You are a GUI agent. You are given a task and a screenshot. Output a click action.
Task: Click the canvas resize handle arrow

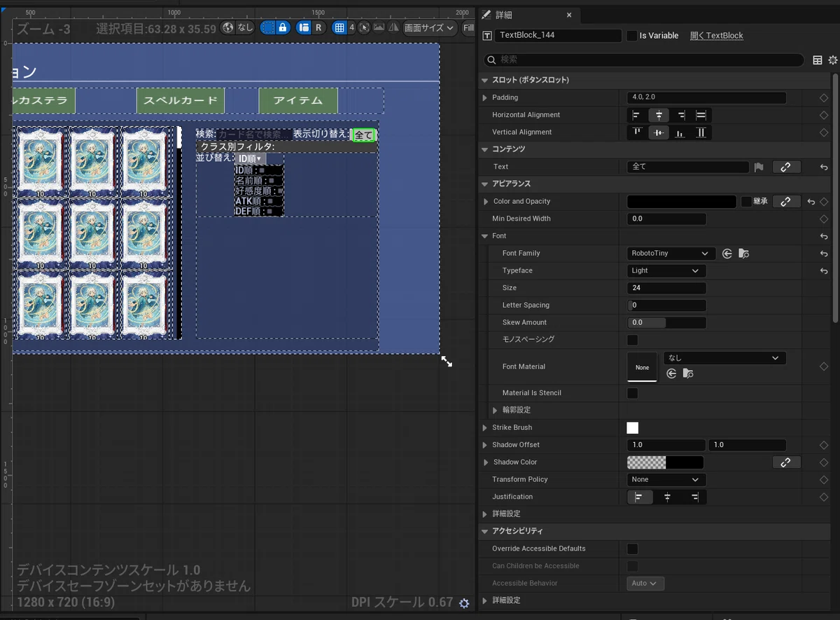(x=447, y=361)
